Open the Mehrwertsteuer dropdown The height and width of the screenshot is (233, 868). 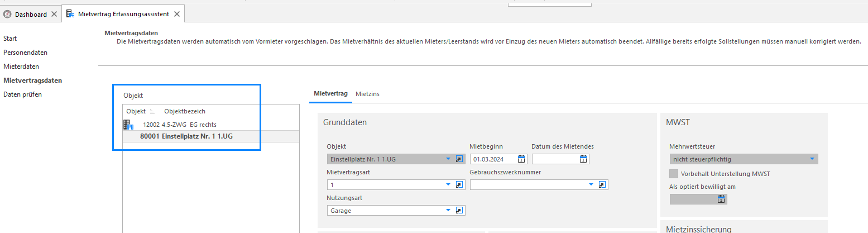[812, 159]
